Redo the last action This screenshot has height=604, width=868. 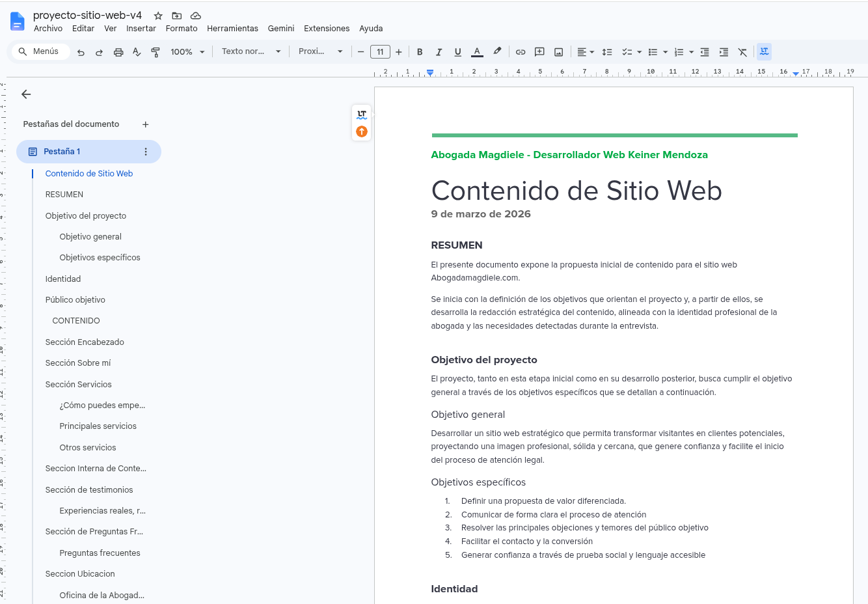click(x=99, y=52)
